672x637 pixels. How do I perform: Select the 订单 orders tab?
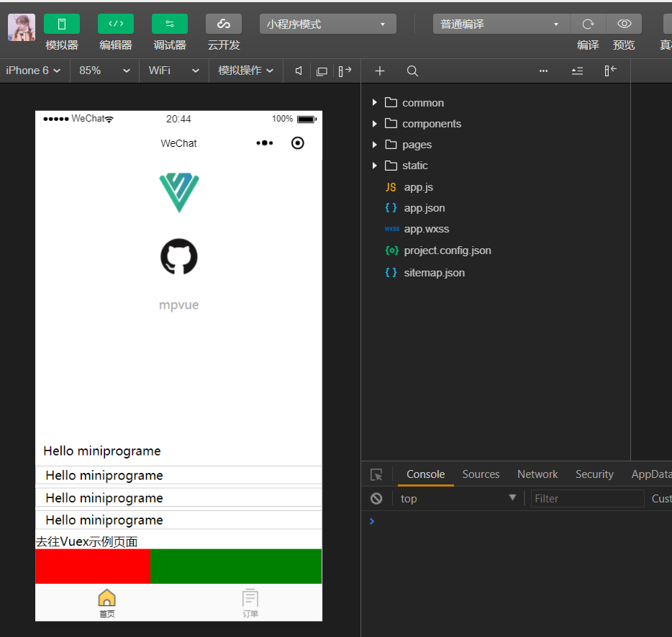click(x=250, y=603)
